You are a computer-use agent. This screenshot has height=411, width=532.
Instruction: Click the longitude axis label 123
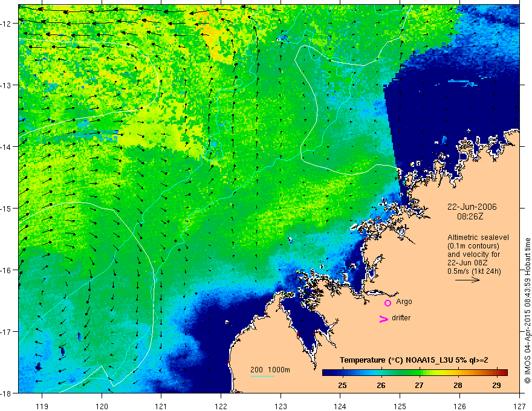281,406
